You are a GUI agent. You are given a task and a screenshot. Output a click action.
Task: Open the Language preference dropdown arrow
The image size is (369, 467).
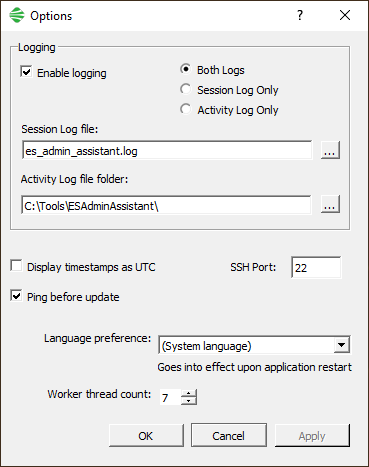[341, 345]
